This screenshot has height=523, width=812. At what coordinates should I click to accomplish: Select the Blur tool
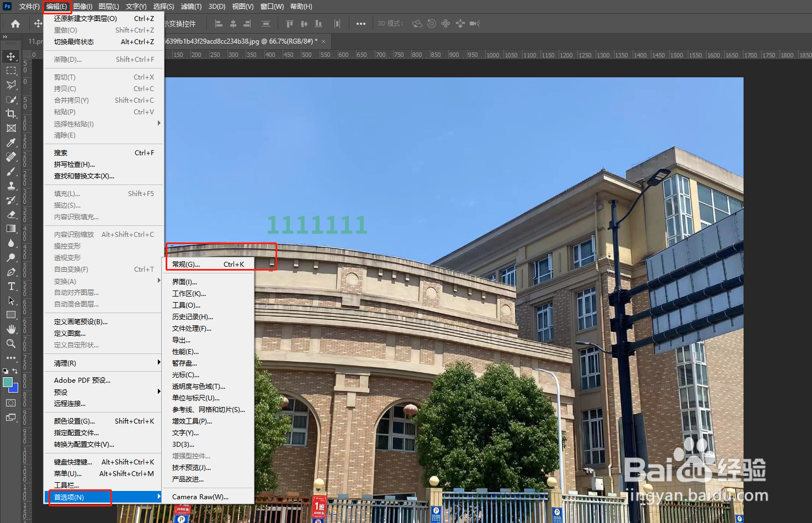point(11,243)
